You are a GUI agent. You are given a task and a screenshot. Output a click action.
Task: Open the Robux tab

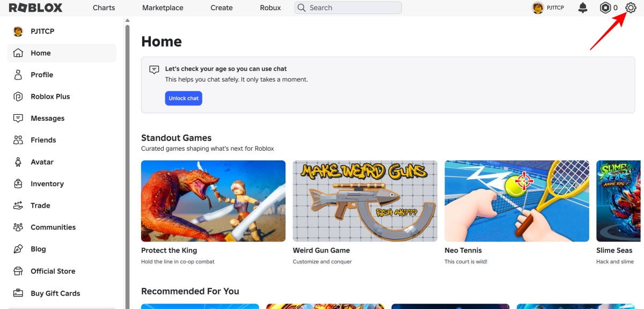coord(270,8)
